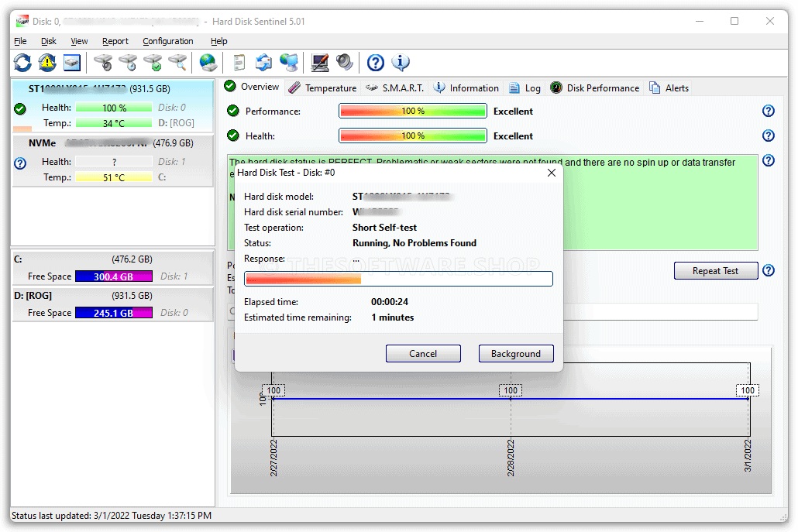Click the blue question mark help toolbar icon
The image size is (798, 532).
point(376,63)
